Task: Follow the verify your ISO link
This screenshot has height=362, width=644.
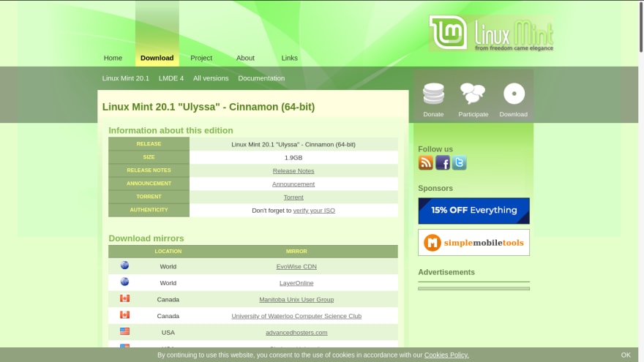Action: coord(314,210)
